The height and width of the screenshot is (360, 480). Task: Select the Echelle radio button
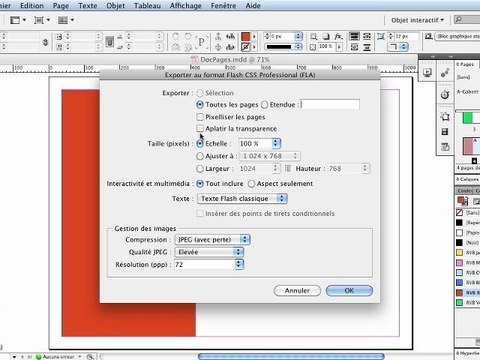[200, 144]
